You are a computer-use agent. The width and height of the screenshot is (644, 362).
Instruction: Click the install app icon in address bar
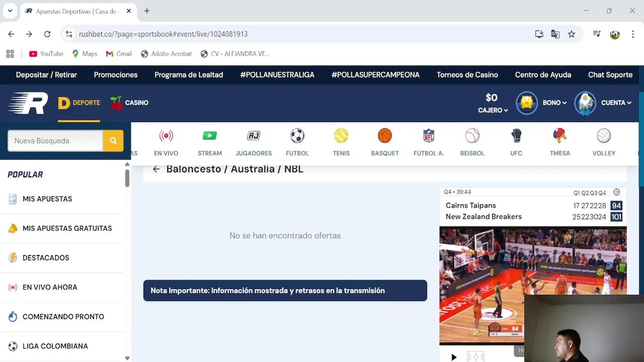[539, 34]
